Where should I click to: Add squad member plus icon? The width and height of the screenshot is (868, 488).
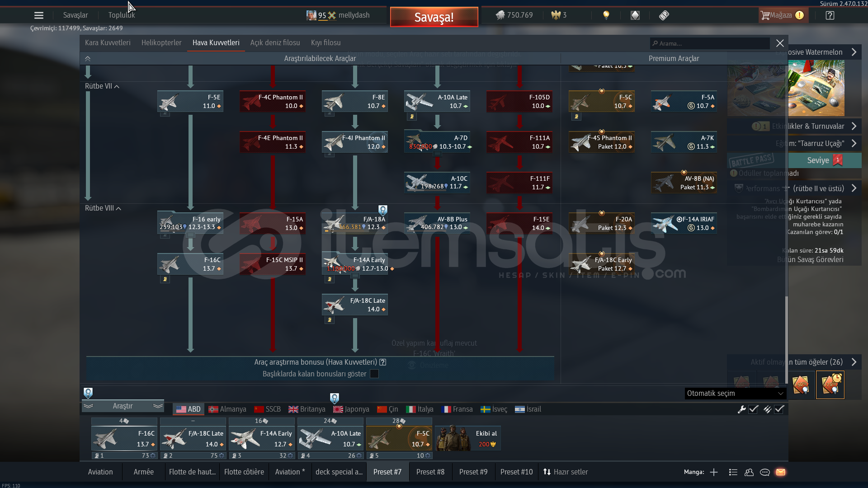714,472
